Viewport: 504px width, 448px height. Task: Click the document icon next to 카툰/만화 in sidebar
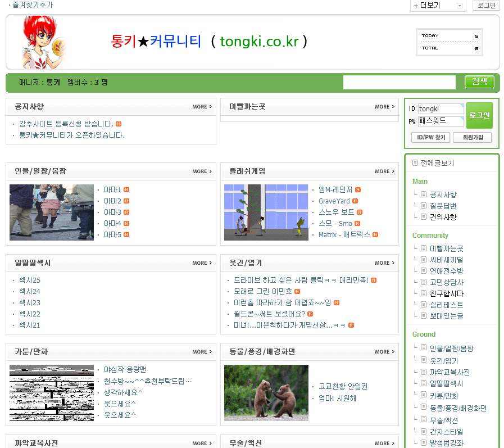tap(424, 396)
